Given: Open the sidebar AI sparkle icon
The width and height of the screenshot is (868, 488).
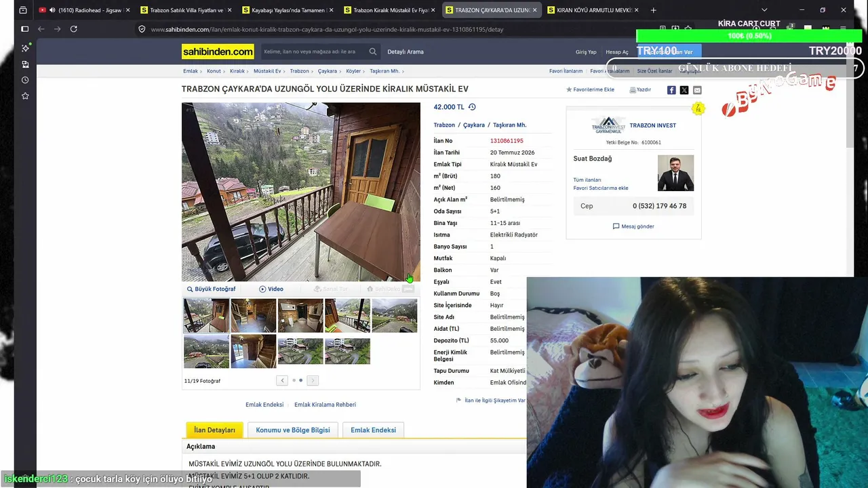Looking at the screenshot, I should [25, 48].
